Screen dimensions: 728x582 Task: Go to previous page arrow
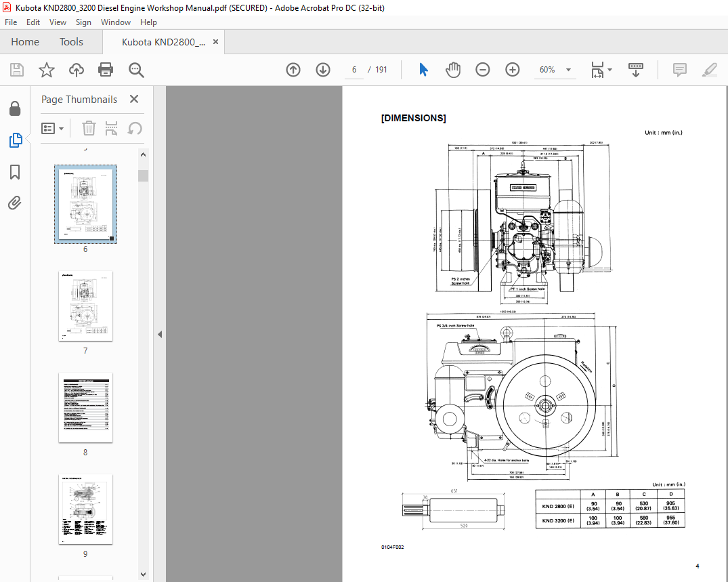(293, 70)
